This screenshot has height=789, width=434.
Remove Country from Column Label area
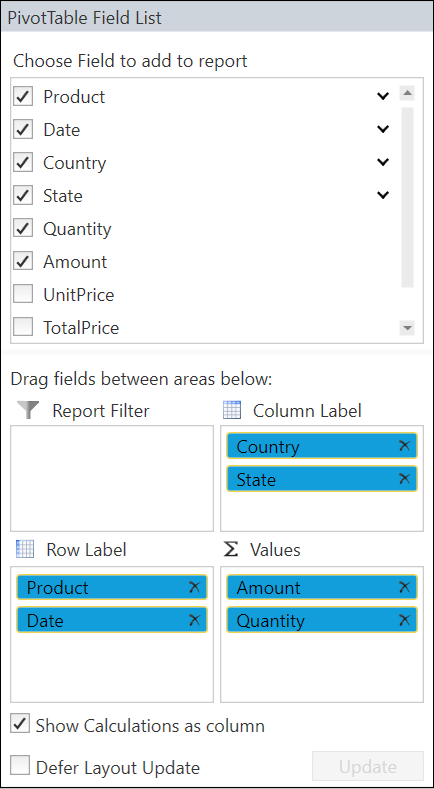pyautogui.click(x=404, y=446)
